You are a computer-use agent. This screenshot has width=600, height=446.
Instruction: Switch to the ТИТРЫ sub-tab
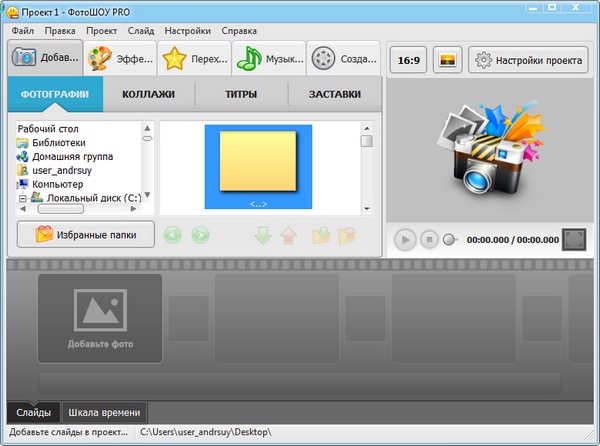pyautogui.click(x=241, y=95)
